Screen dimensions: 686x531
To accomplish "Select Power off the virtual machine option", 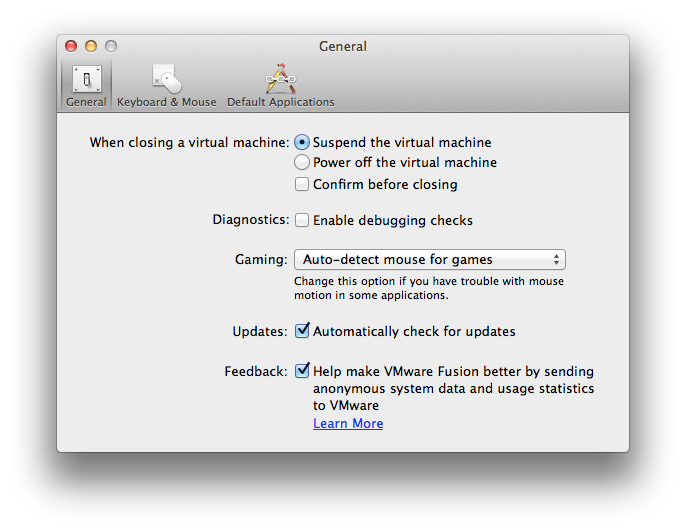I will [x=302, y=162].
